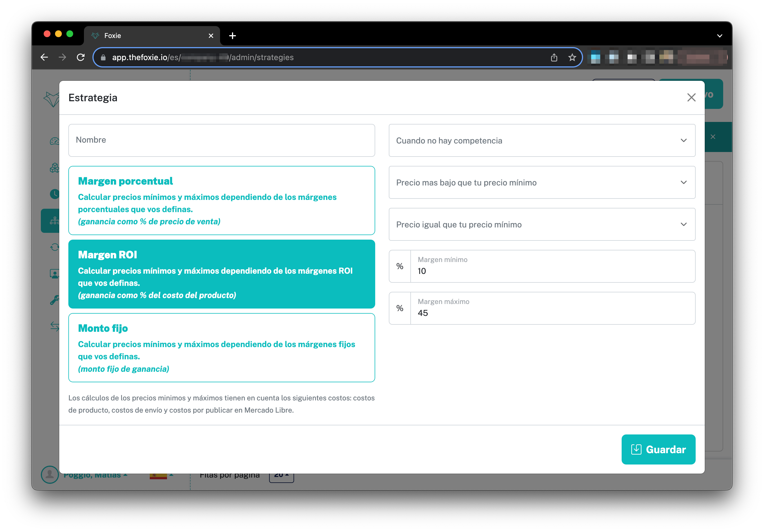Open the sync refresh sidebar icon
The height and width of the screenshot is (532, 764).
coord(54,247)
